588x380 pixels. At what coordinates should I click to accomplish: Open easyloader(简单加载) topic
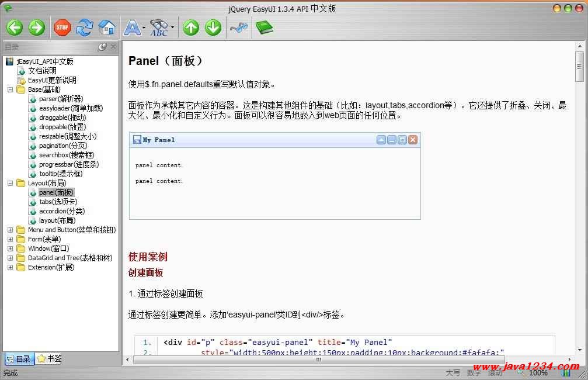71,108
